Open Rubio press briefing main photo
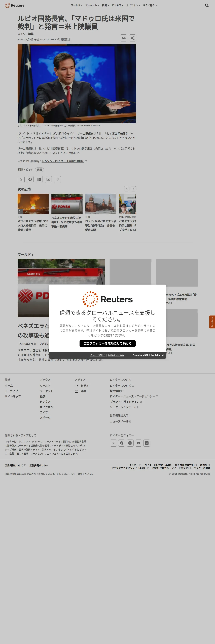Viewport: 215px width, 644px height. 77,84
